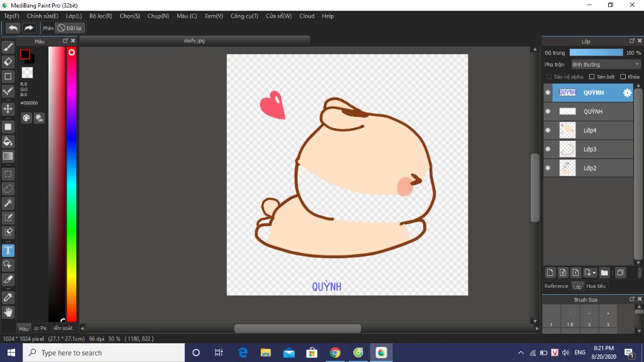The height and width of the screenshot is (362, 644).
Task: Choose brush size 3 preset
Action: coord(608,318)
